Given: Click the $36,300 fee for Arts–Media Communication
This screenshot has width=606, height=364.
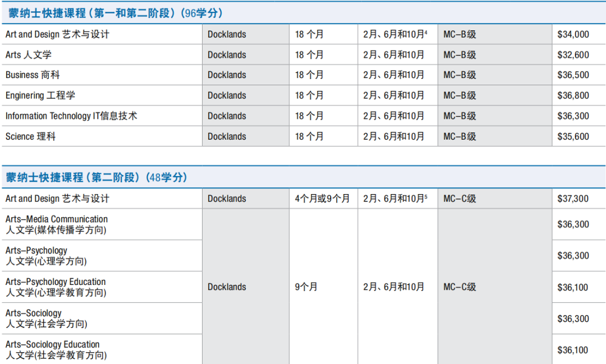Looking at the screenshot, I should 573,224.
